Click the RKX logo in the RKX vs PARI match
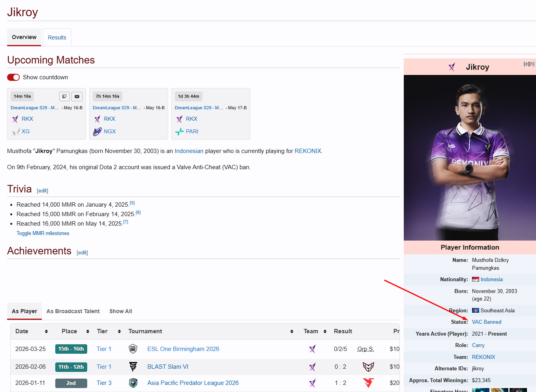 [x=179, y=119]
